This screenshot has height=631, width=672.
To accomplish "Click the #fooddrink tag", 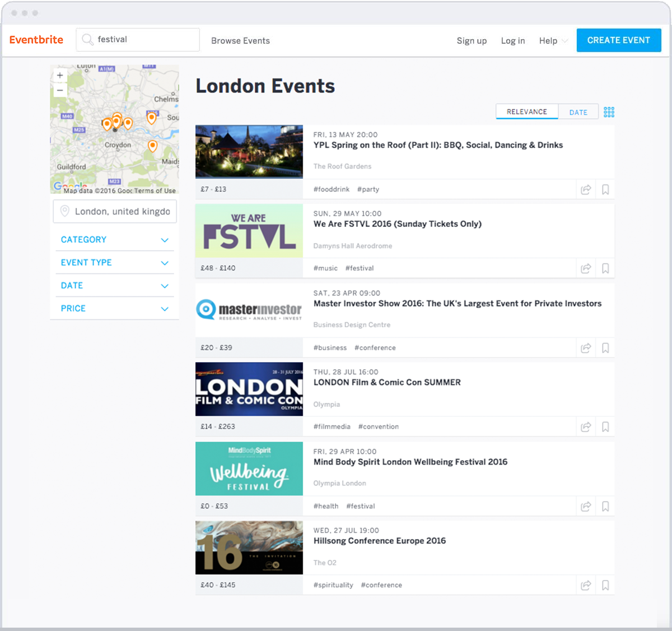I will coord(332,189).
